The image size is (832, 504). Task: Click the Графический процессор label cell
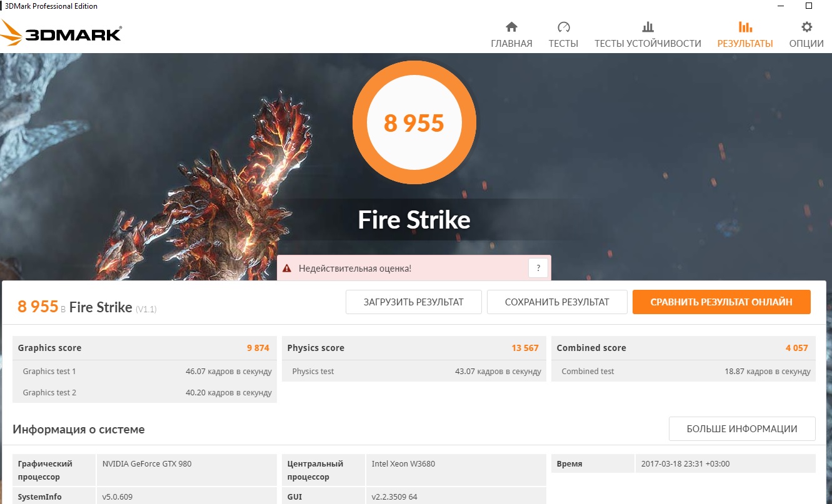54,470
